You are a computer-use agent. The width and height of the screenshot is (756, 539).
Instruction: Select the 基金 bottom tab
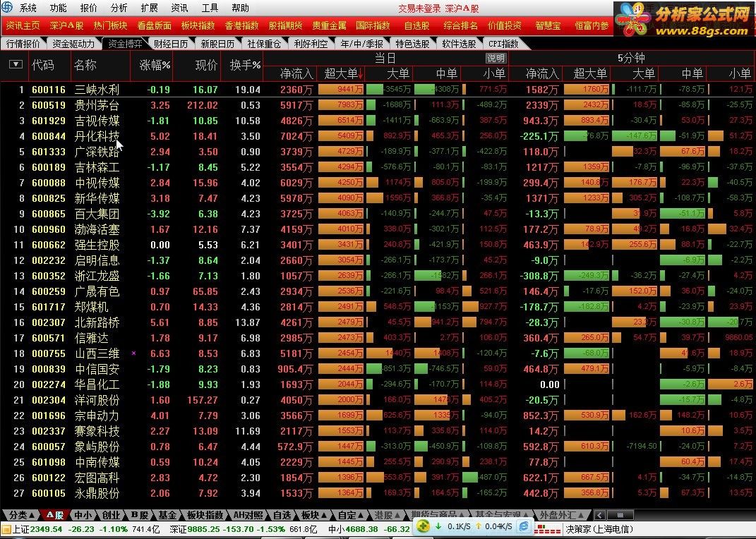(168, 515)
